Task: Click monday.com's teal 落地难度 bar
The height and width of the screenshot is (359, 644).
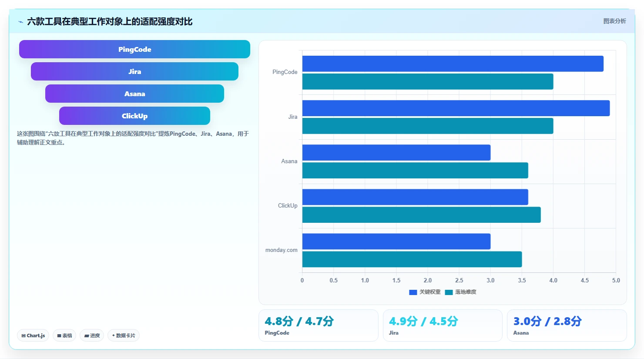Action: [412, 259]
